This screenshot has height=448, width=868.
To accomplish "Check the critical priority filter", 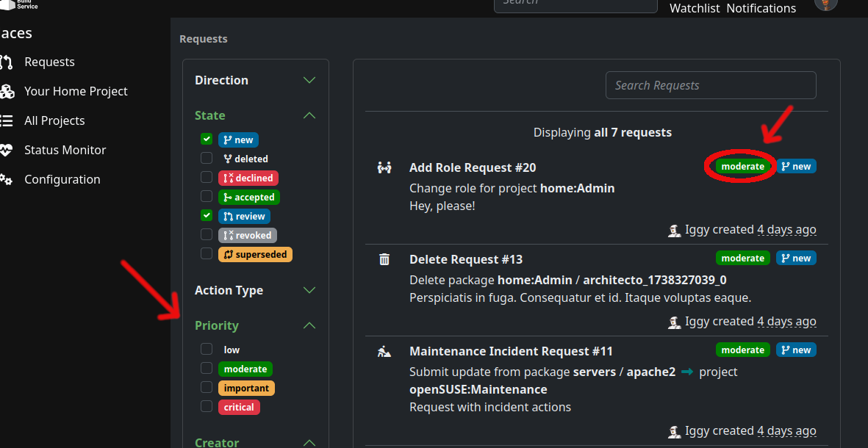I will 207,406.
